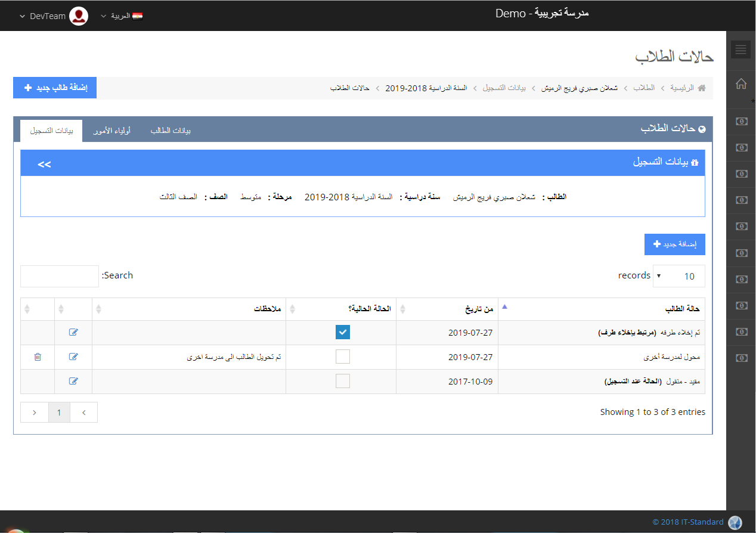Uncheck the current status checkbox for first row
This screenshot has height=533, width=756.
pyautogui.click(x=342, y=332)
